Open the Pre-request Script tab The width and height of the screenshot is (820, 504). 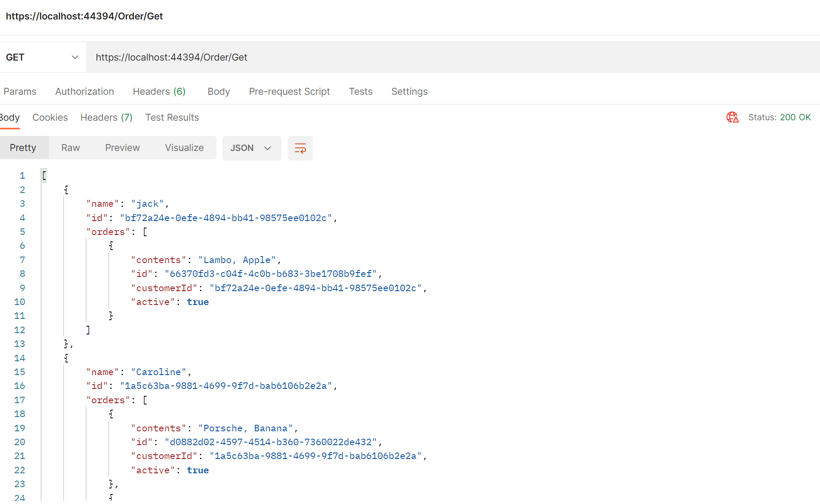289,92
